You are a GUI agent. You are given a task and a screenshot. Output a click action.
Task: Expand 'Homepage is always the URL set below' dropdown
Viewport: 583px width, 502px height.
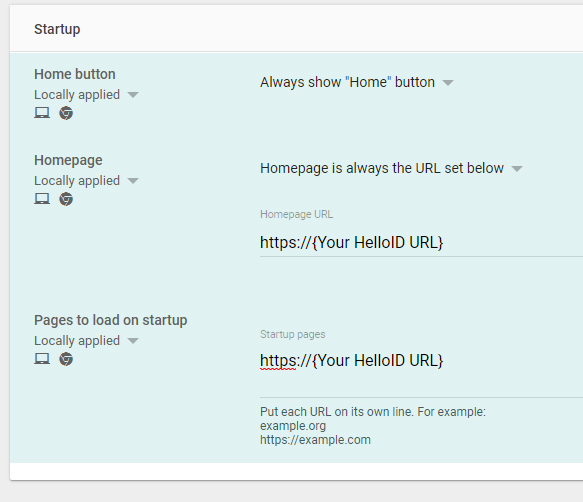tap(392, 168)
